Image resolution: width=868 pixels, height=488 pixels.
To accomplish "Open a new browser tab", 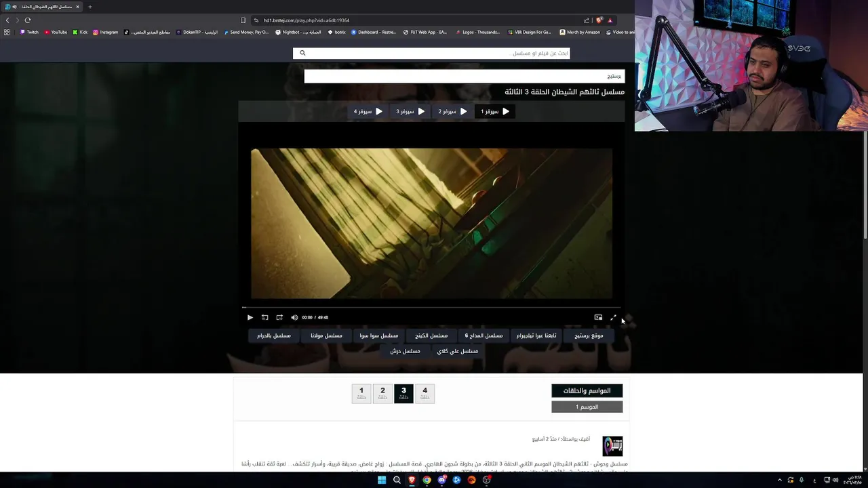I will click(90, 7).
